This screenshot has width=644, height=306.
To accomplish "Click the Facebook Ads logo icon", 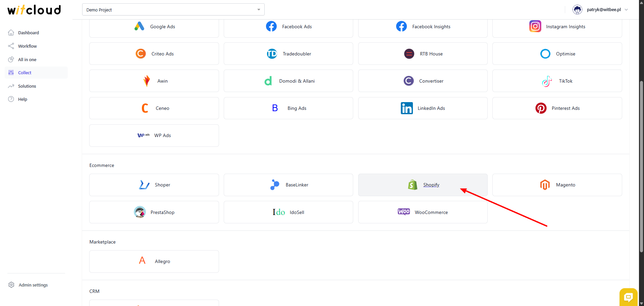I will pyautogui.click(x=271, y=26).
